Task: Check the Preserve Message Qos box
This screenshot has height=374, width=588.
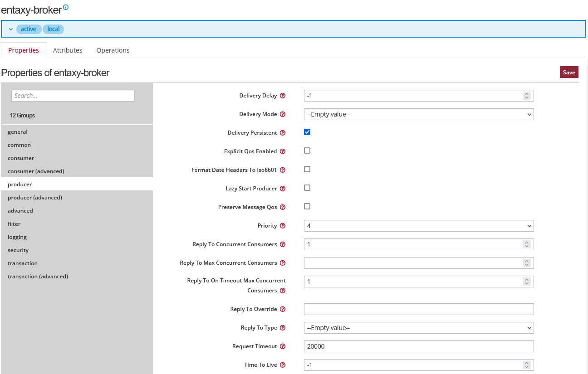Action: pos(307,206)
